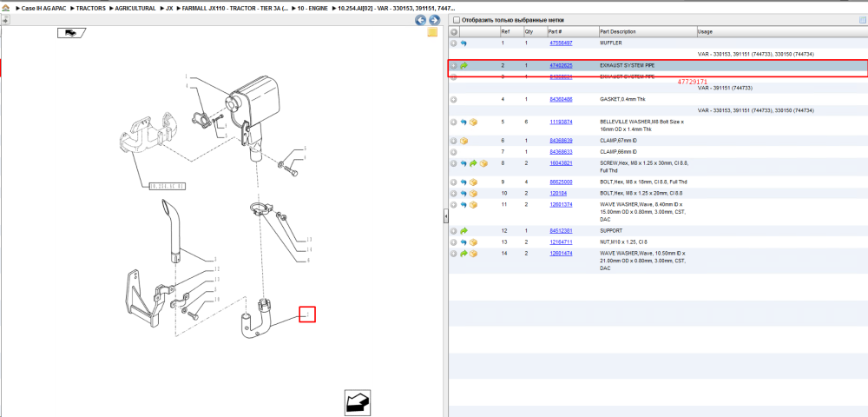The height and width of the screenshot is (417, 868).
Task: Sort by the Usage column header
Action: [782, 32]
